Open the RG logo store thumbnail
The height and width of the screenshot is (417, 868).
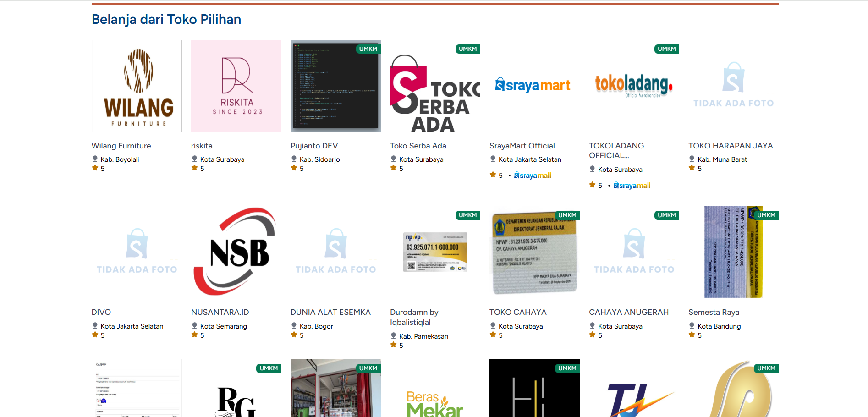click(x=236, y=388)
